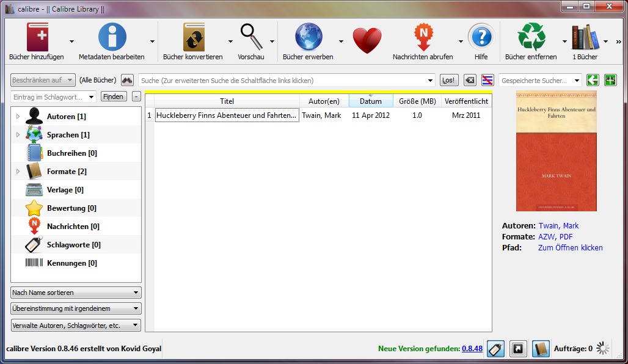The height and width of the screenshot is (364, 628).
Task: Select Sprachen [1] category
Action: coord(68,135)
